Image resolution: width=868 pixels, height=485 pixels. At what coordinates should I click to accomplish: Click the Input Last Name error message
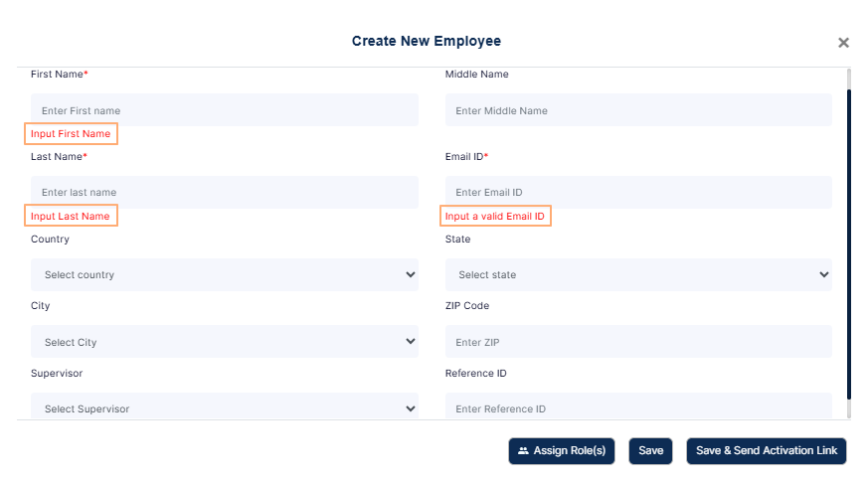tap(71, 216)
